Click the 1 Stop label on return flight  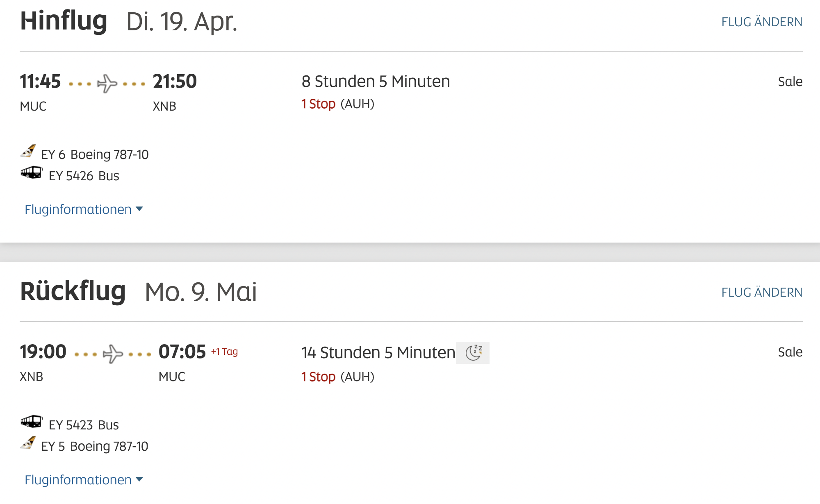pos(319,377)
